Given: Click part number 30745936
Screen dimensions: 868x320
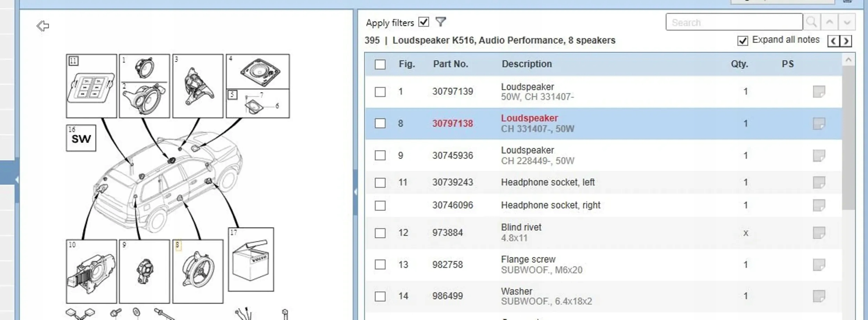Looking at the screenshot, I should [x=452, y=155].
